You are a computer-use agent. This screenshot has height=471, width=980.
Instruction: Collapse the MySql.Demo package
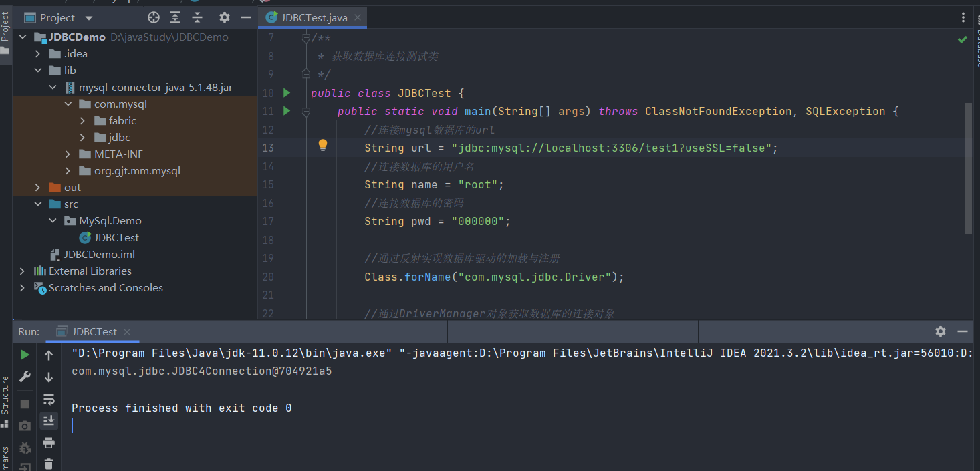pos(53,221)
